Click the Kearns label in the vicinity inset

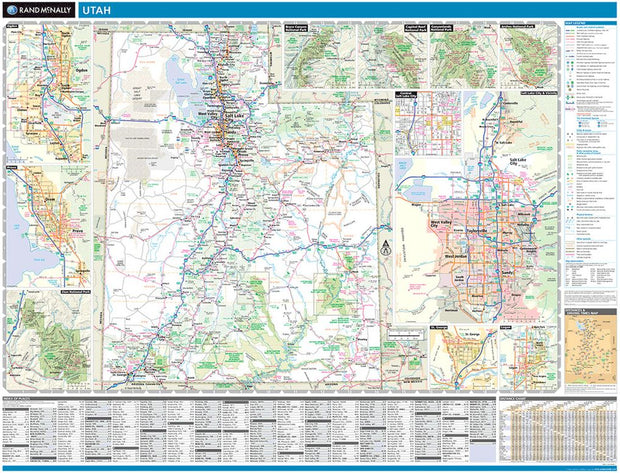458,229
